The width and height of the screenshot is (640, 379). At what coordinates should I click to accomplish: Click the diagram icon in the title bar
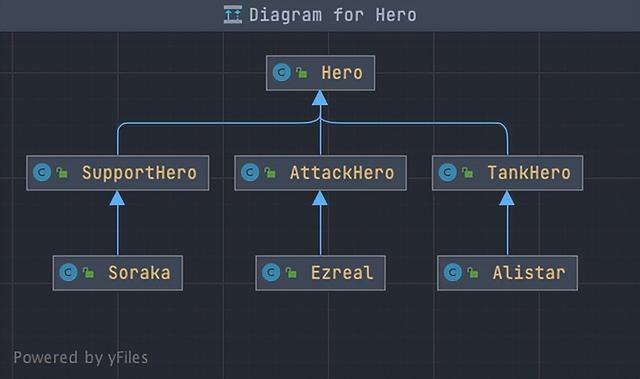(233, 15)
